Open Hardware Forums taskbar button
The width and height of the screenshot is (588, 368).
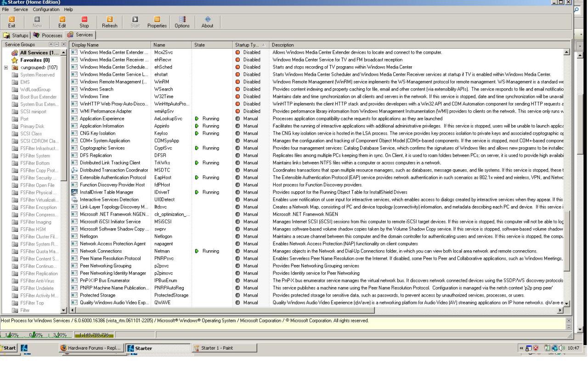[x=91, y=348]
